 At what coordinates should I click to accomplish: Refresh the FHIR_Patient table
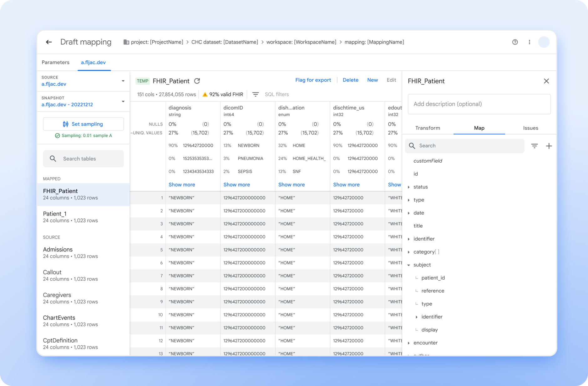coord(197,81)
